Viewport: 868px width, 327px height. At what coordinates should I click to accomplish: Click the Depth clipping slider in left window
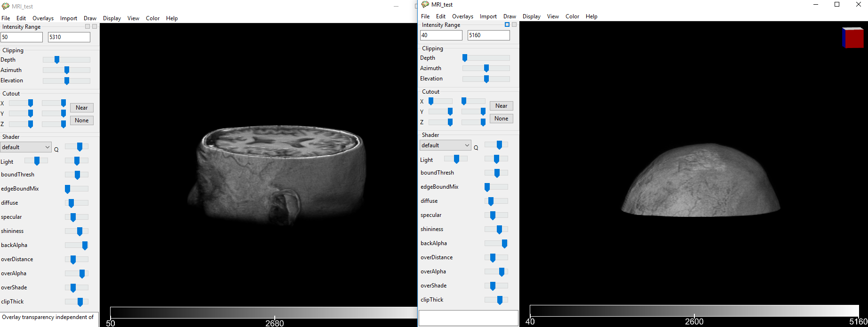point(66,60)
